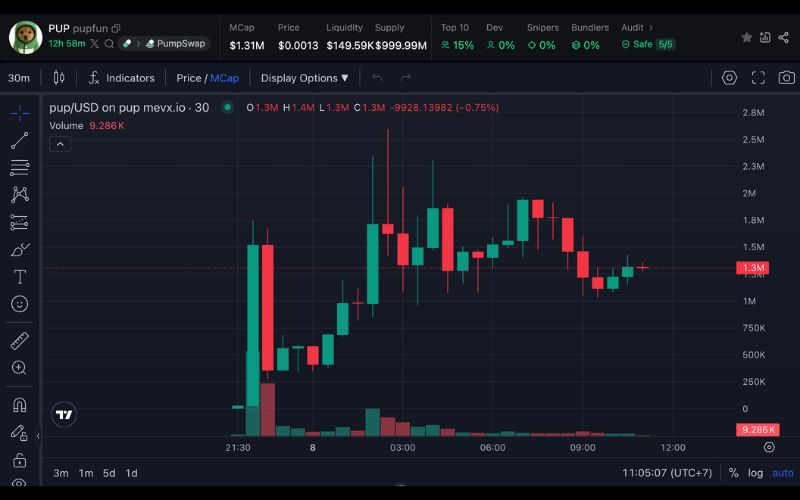
Task: Open chart settings hexagon icon
Action: point(729,78)
